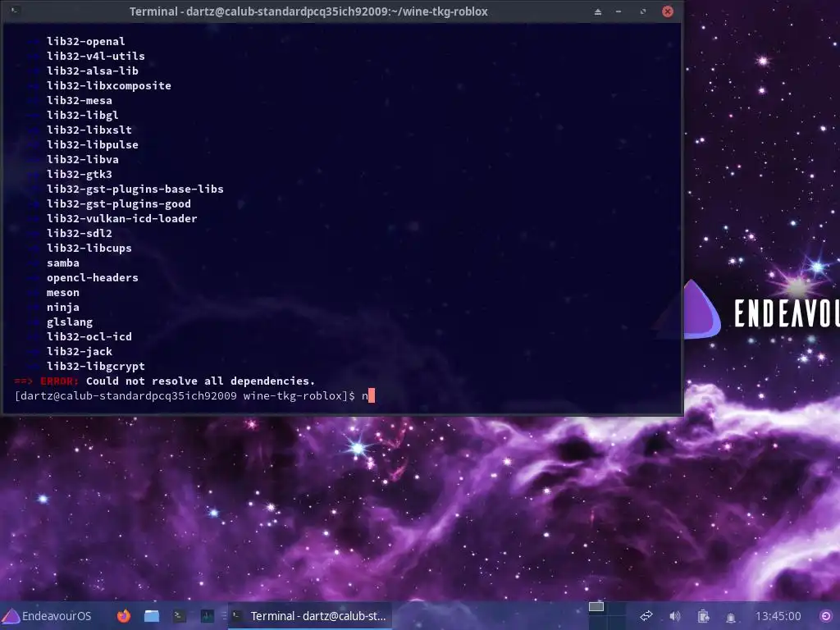This screenshot has height=630, width=840.
Task: Click the meson line
Action: click(x=62, y=293)
